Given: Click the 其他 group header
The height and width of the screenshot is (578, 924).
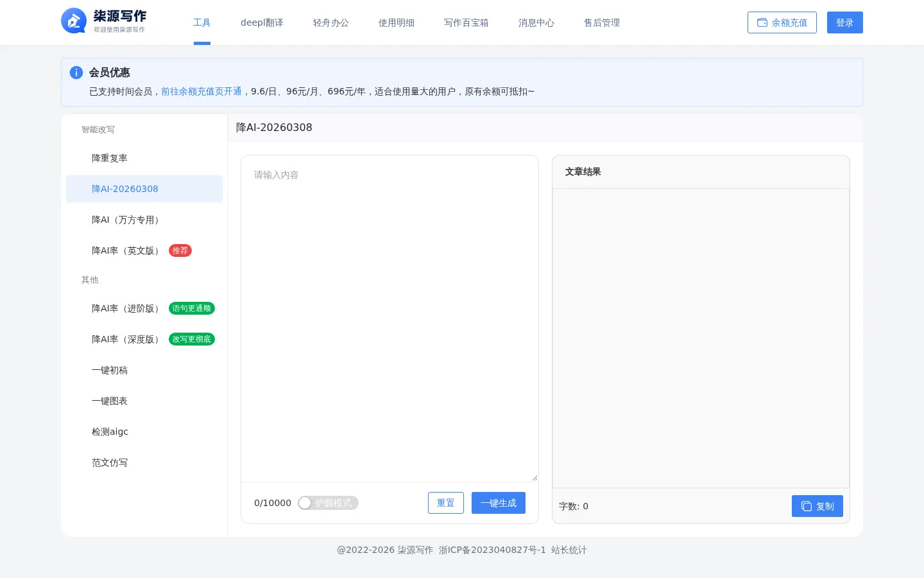Looking at the screenshot, I should (90, 279).
